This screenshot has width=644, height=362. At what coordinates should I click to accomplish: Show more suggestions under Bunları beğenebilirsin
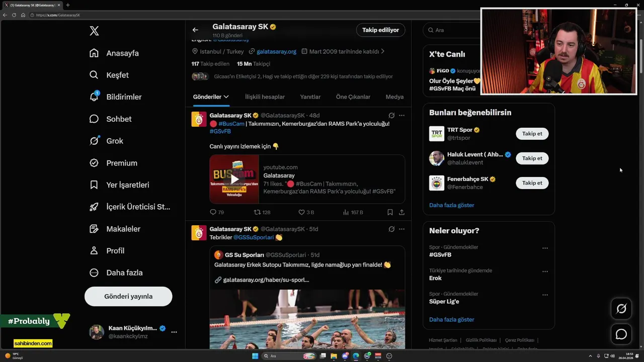(451, 205)
